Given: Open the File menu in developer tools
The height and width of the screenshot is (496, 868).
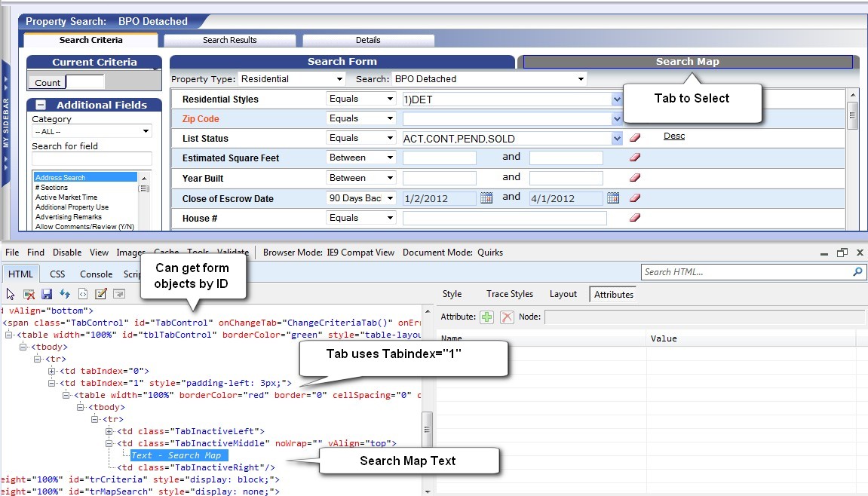Looking at the screenshot, I should point(12,253).
